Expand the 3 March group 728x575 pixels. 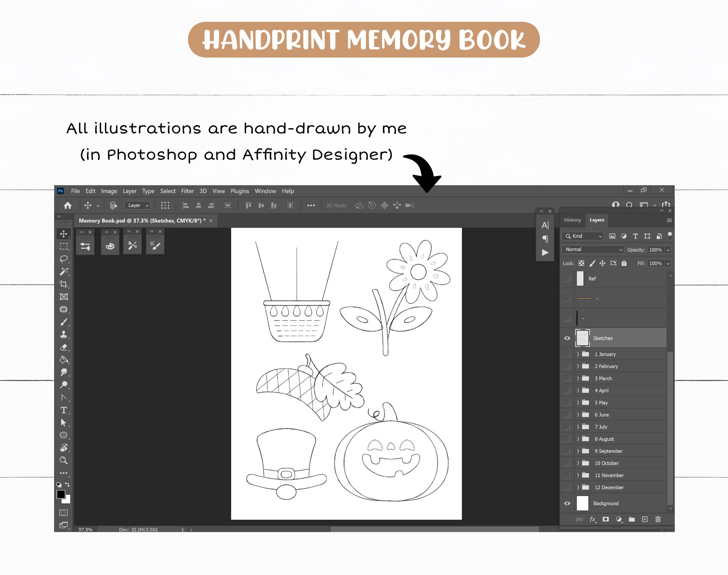(579, 378)
